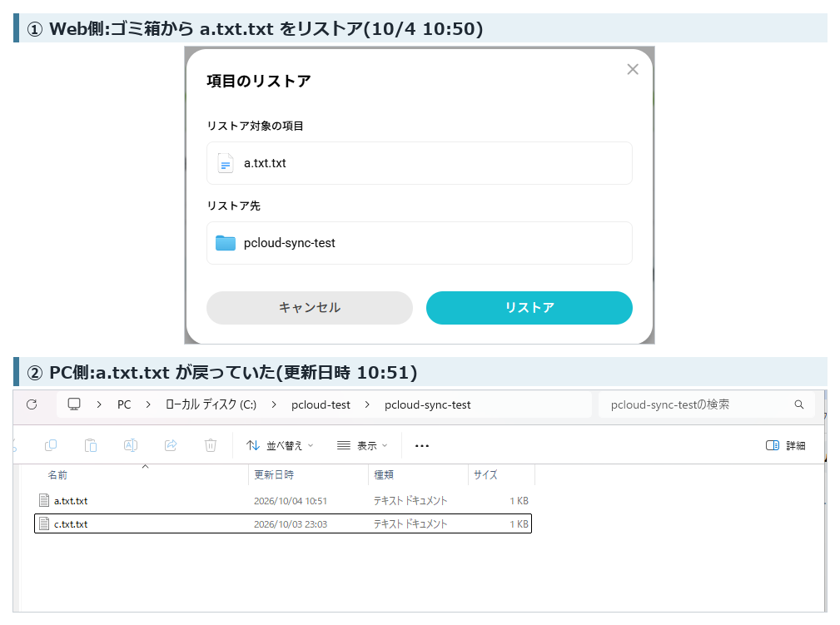Viewport: 840px width, 625px height.
Task: Click the date 2026/10/03 23:03
Action: [291, 523]
